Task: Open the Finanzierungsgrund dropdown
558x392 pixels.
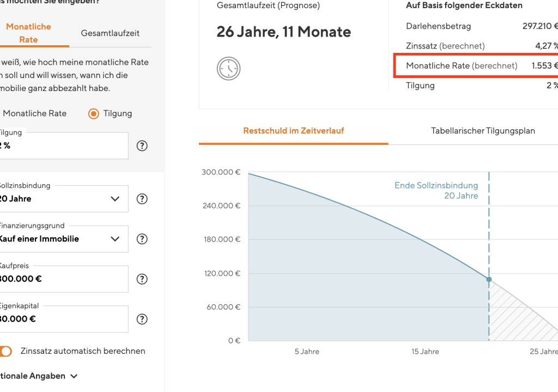Action: click(x=63, y=239)
